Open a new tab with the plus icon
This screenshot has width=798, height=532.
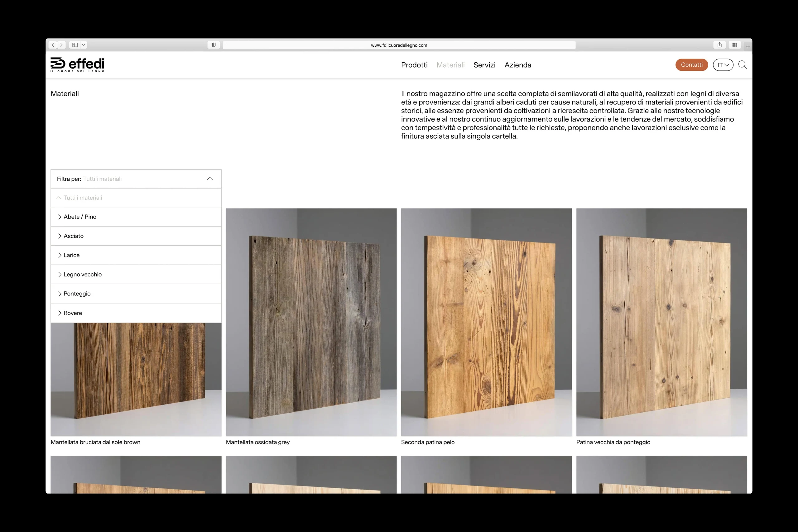[748, 47]
